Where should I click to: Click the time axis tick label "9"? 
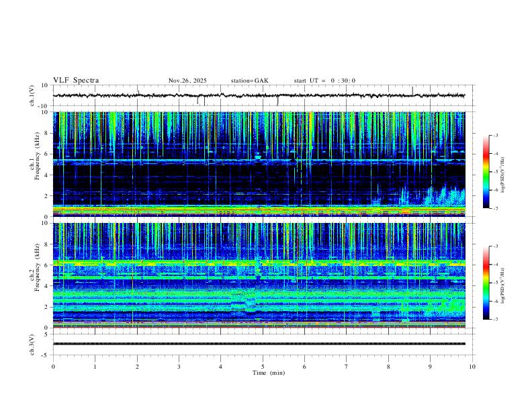(430, 367)
